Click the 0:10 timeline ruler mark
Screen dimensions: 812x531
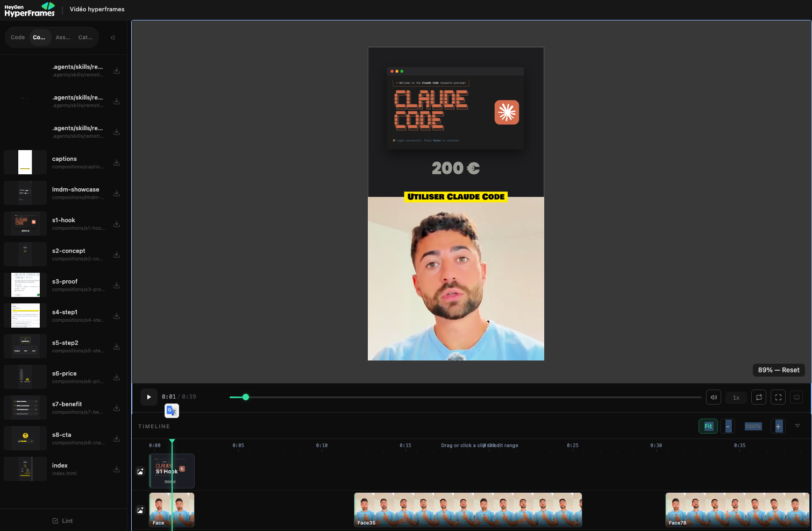pyautogui.click(x=322, y=445)
